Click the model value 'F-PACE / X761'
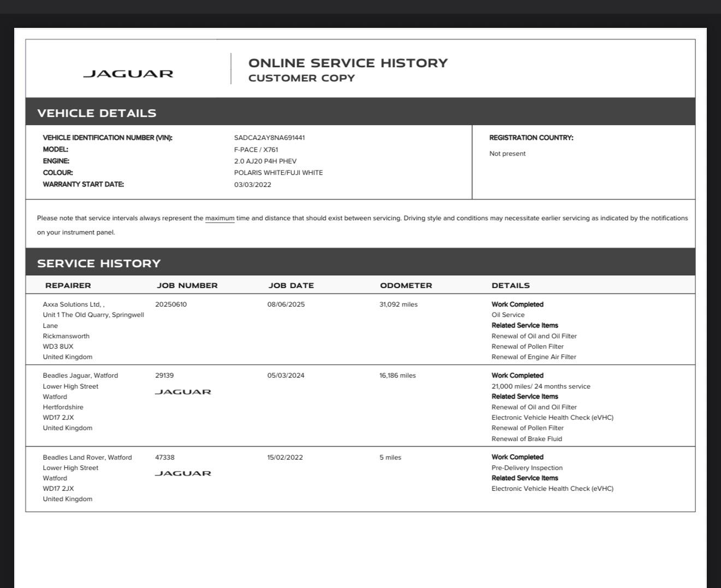Screen dimensions: 721x588 click(x=256, y=149)
